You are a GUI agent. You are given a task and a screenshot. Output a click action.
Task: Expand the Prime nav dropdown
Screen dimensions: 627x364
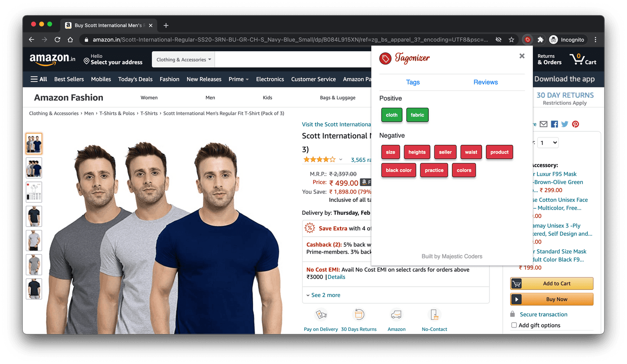pyautogui.click(x=239, y=79)
